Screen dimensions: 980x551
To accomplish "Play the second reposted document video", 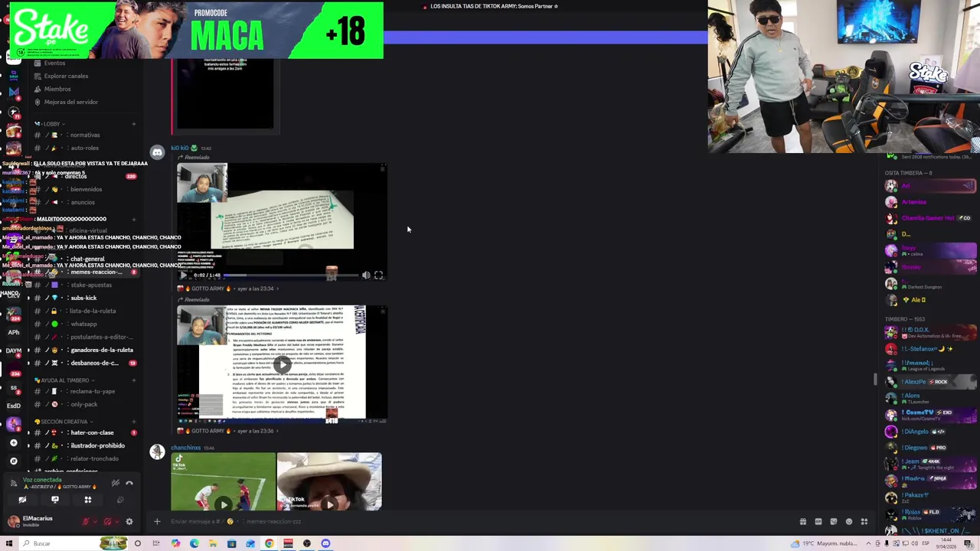I will point(283,364).
